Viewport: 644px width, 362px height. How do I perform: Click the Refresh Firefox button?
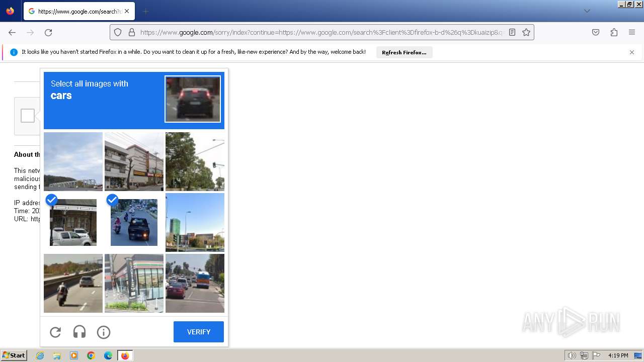[x=404, y=52]
